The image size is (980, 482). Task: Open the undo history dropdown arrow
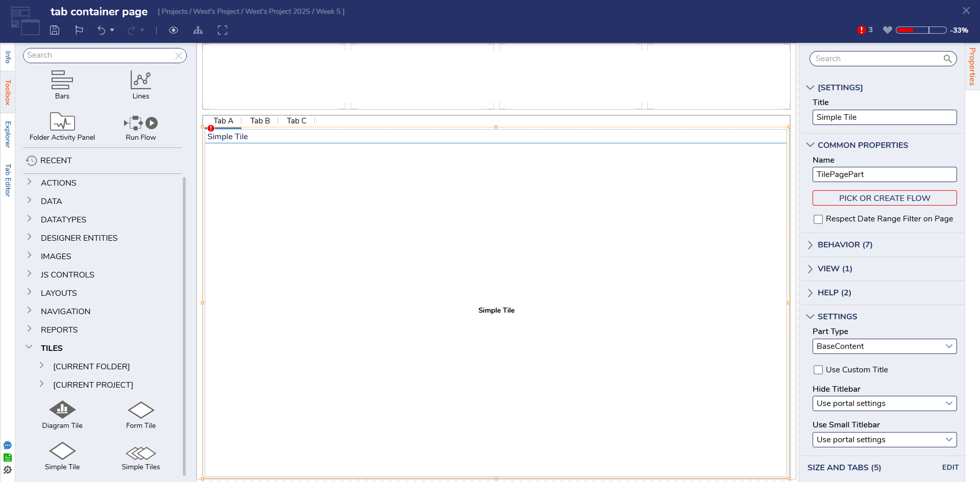pyautogui.click(x=112, y=30)
